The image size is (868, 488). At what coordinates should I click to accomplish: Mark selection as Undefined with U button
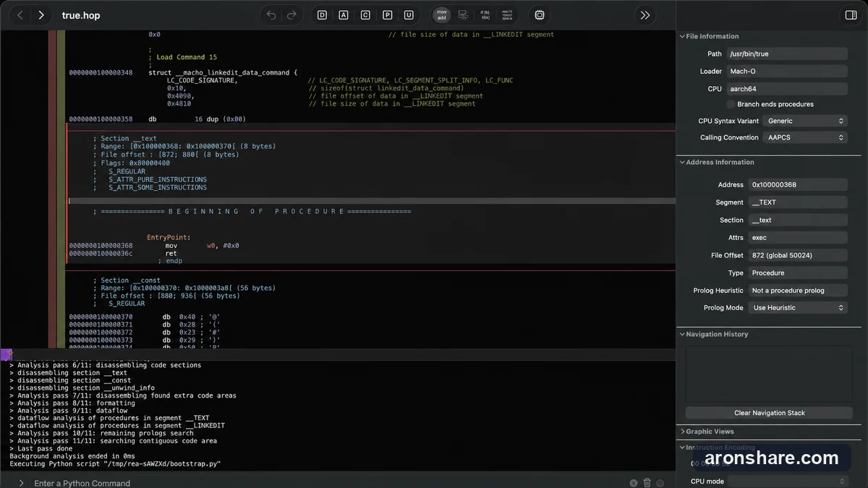coord(409,15)
